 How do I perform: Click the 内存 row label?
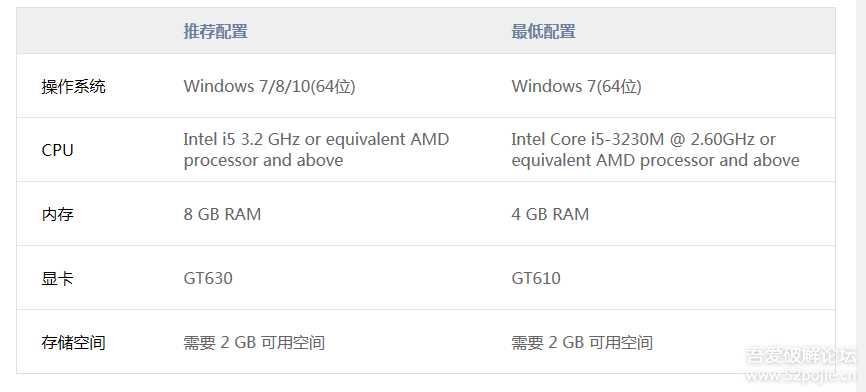[57, 214]
